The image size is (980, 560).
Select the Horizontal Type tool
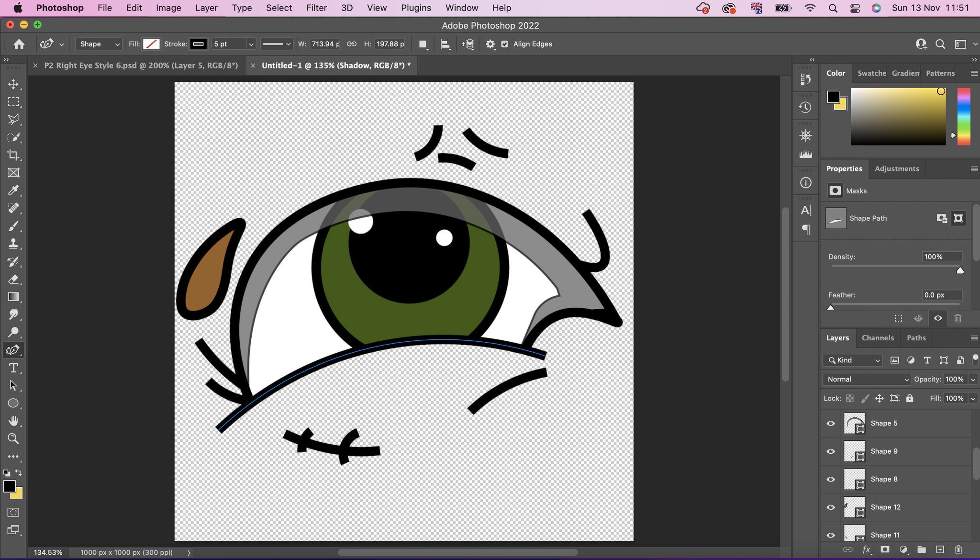coord(13,368)
